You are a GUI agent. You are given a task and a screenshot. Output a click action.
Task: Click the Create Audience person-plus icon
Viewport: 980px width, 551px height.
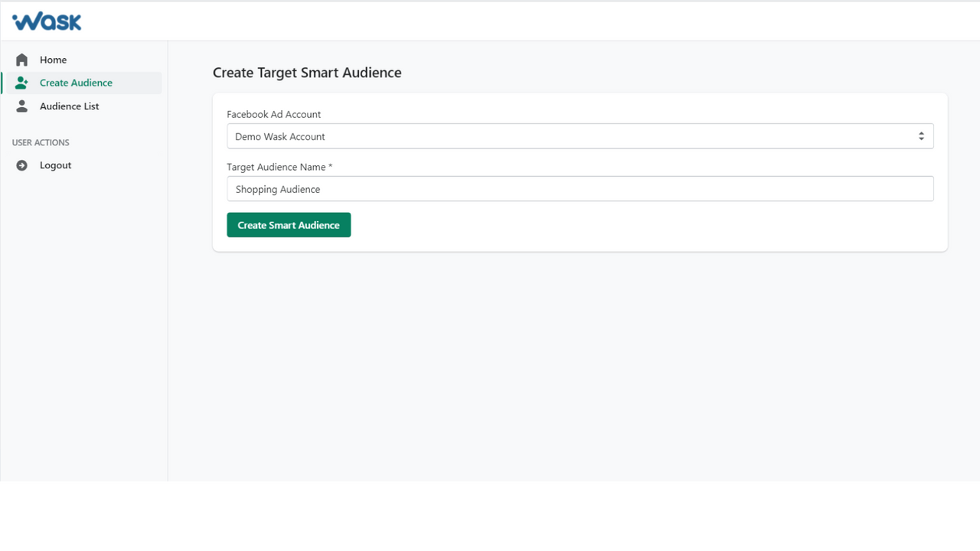pos(21,83)
